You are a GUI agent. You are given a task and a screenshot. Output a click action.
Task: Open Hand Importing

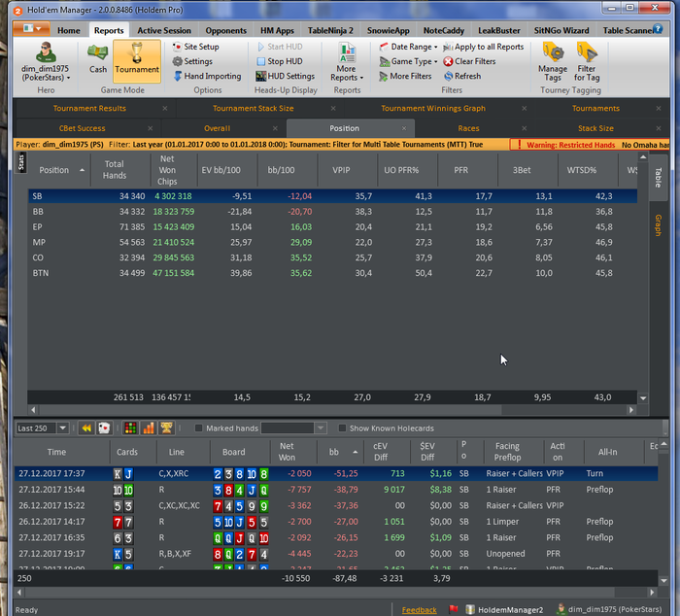click(207, 76)
